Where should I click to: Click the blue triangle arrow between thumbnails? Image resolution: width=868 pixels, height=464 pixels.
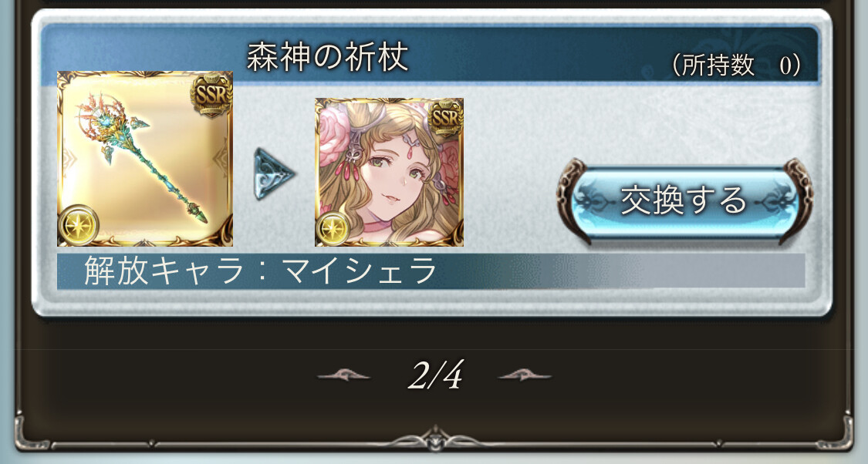click(273, 173)
